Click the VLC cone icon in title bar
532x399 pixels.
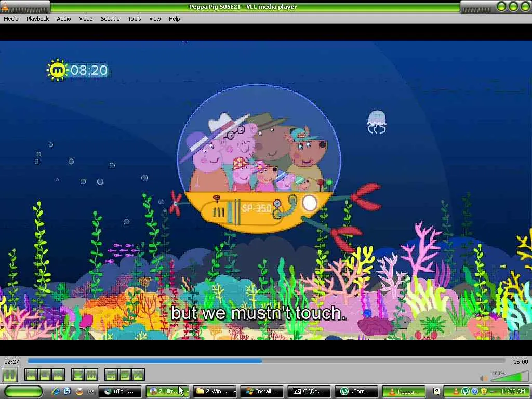[x=5, y=6]
